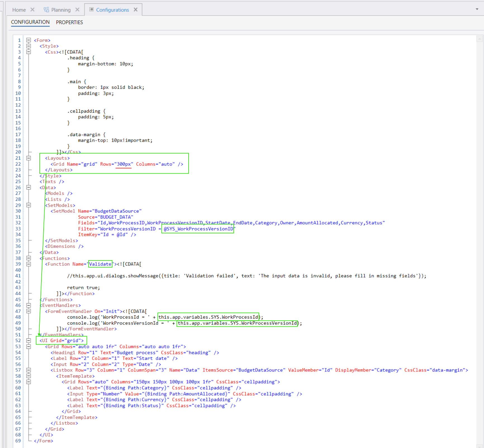This screenshot has width=484, height=448.
Task: Switch to the CONFIGURATION sub-tab
Action: point(30,22)
